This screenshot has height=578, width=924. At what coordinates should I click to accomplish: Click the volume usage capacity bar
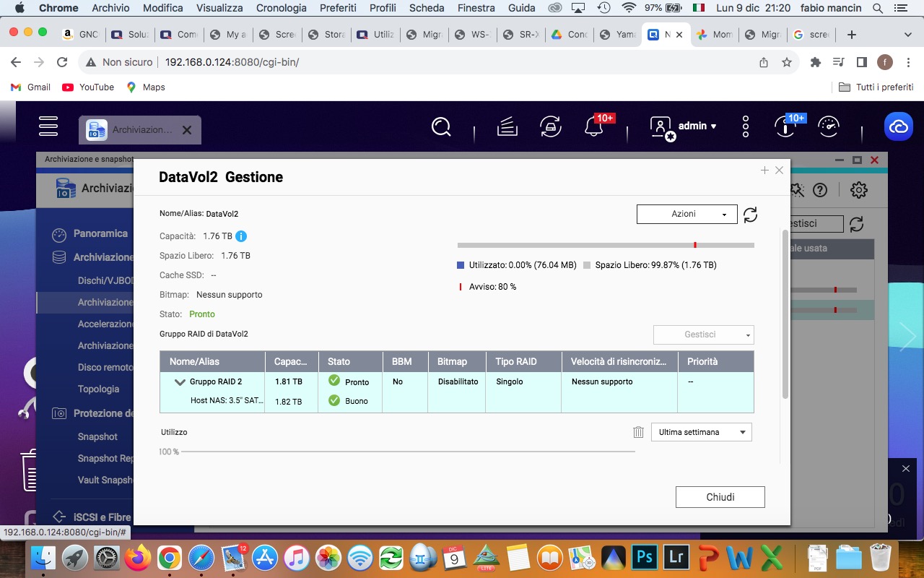(x=605, y=246)
